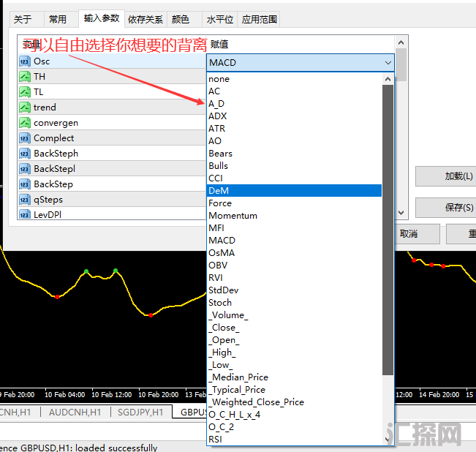The image size is (476, 452).
Task: Choose A_D from the dropdown list
Action: [294, 104]
